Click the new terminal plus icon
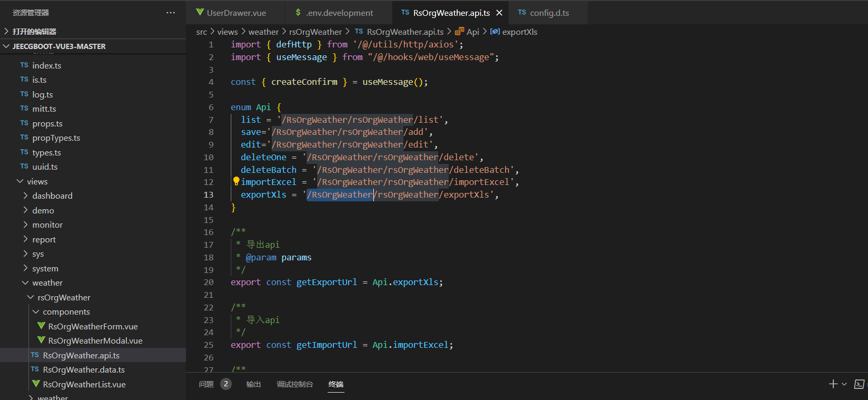This screenshot has height=400, width=868. pos(833,384)
